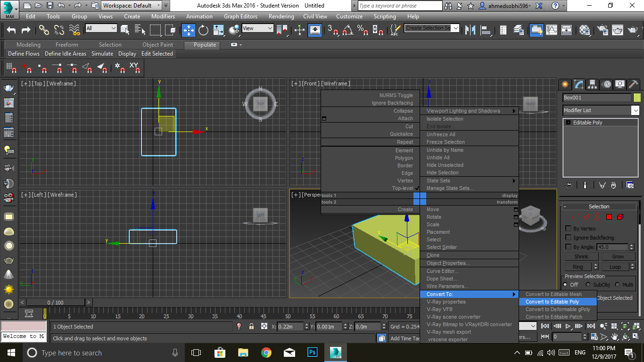Enable the Ignore Backfacing checkbox

click(x=568, y=238)
